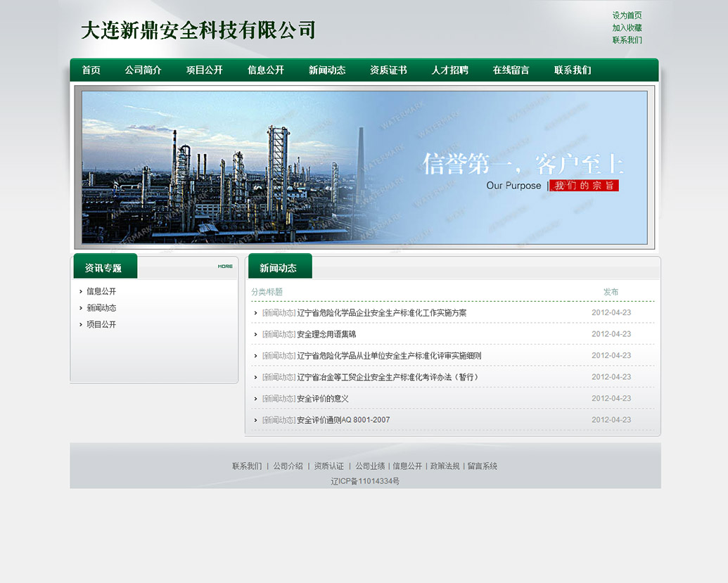Viewport: 728px width, 583px height.
Task: Click the 大连新鼎安全科技有限公司 site logo
Action: pos(198,30)
